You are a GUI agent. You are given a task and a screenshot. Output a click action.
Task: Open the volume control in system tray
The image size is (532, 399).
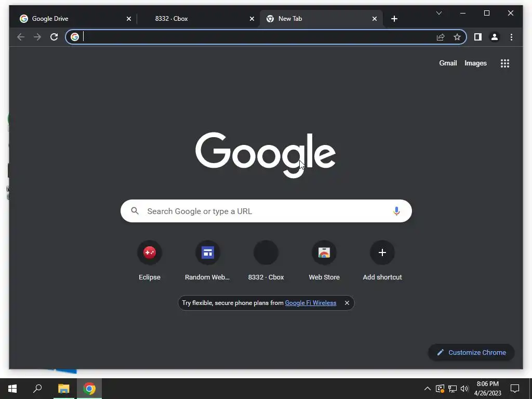[464, 389]
